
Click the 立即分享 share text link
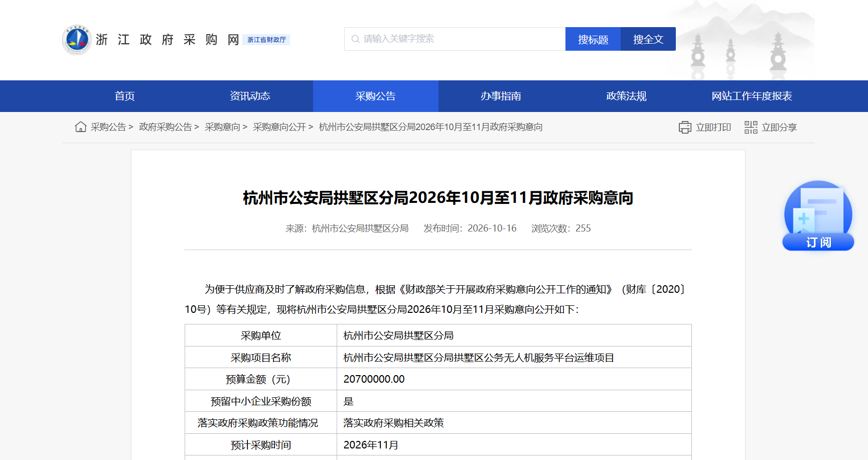coord(779,128)
